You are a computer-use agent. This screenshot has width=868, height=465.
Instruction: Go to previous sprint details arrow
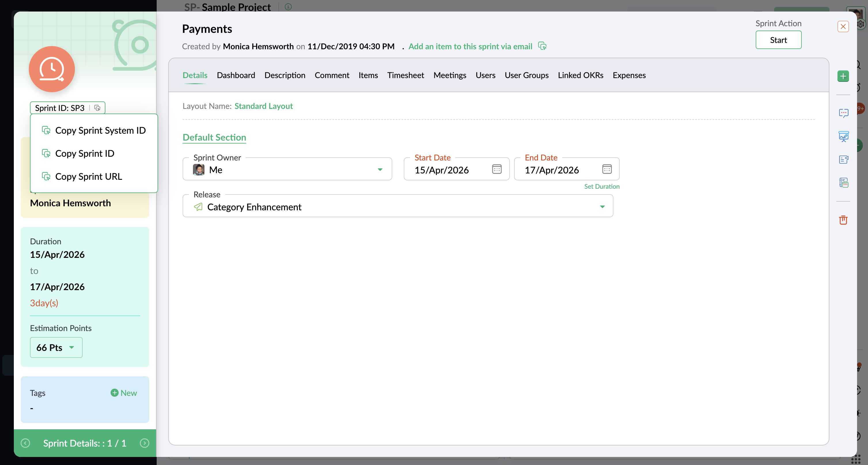[x=25, y=443]
